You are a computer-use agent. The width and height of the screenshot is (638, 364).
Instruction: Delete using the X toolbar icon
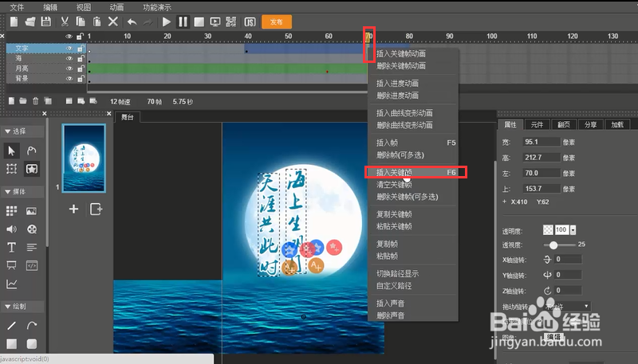pos(113,22)
